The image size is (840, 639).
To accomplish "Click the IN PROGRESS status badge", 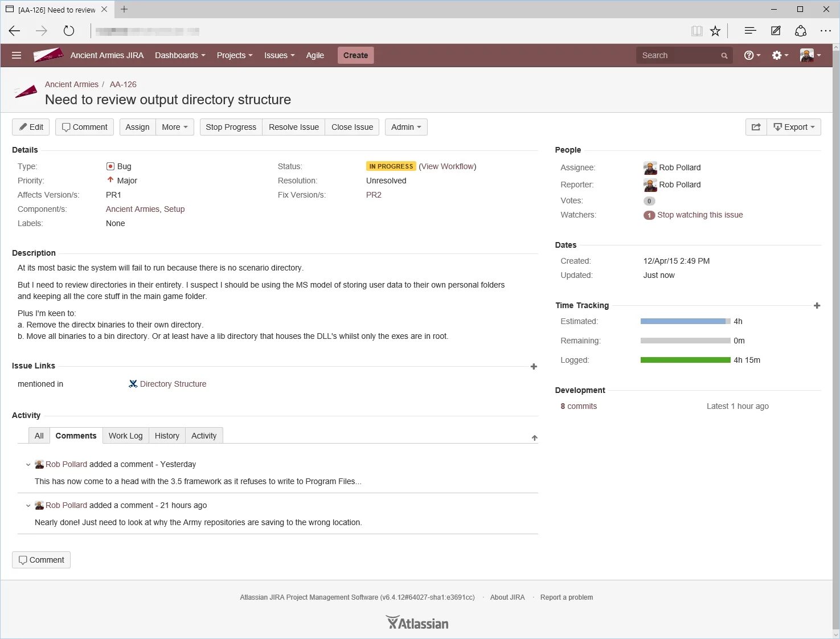I will click(391, 166).
